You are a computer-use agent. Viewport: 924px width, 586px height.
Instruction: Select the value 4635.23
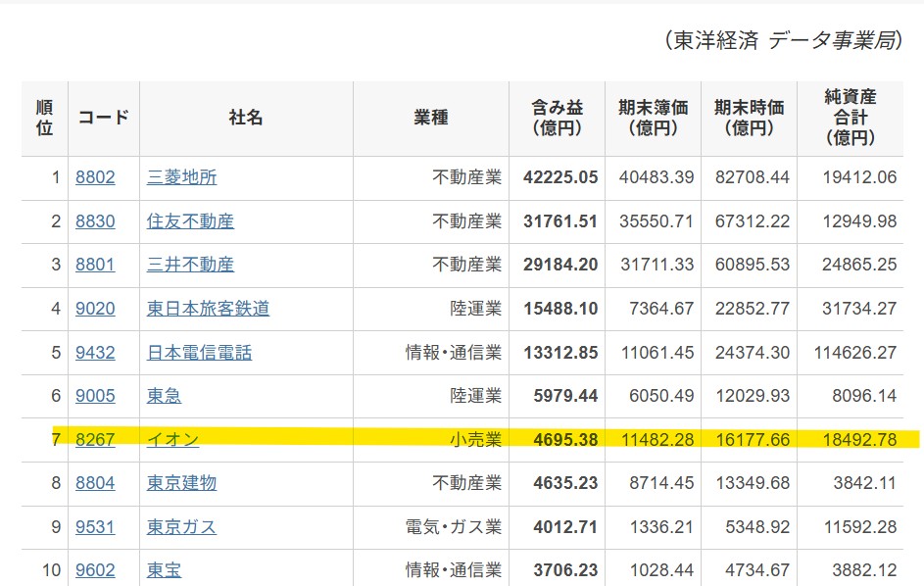(565, 483)
